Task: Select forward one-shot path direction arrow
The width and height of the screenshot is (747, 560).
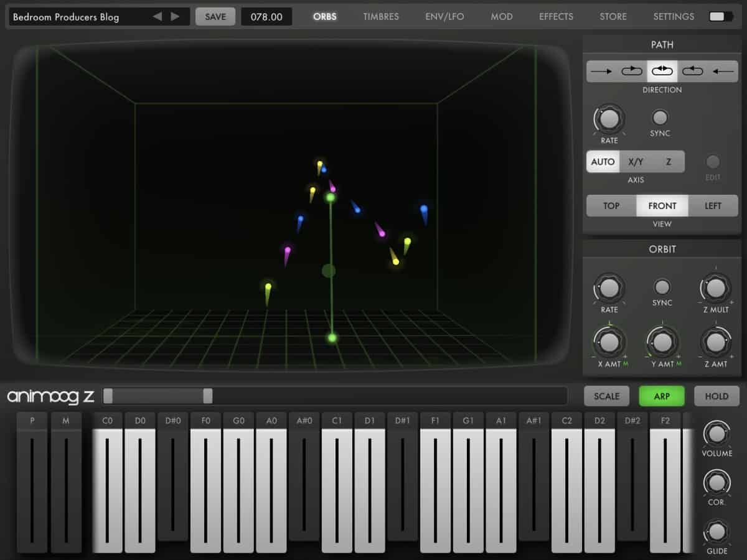Action: click(x=601, y=71)
